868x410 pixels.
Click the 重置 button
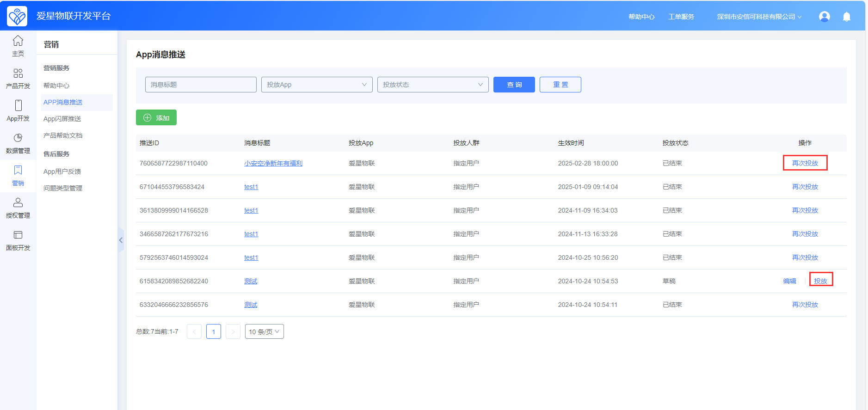coord(560,85)
